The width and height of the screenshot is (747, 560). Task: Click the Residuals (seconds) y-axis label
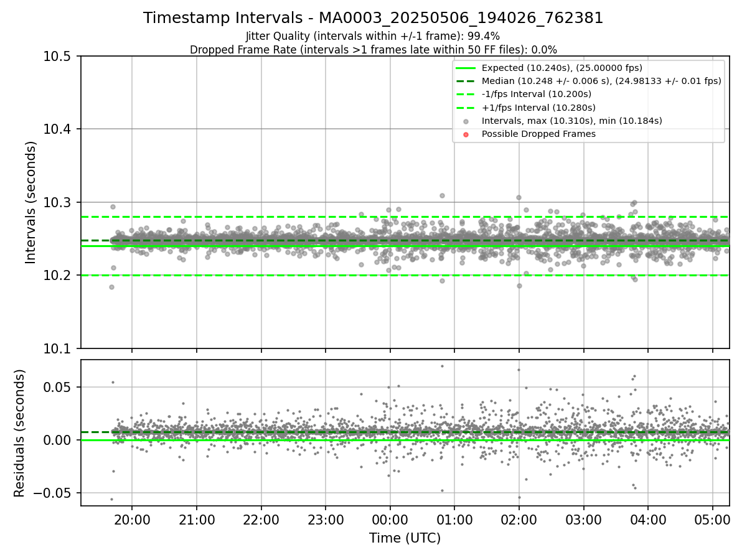[19, 433]
